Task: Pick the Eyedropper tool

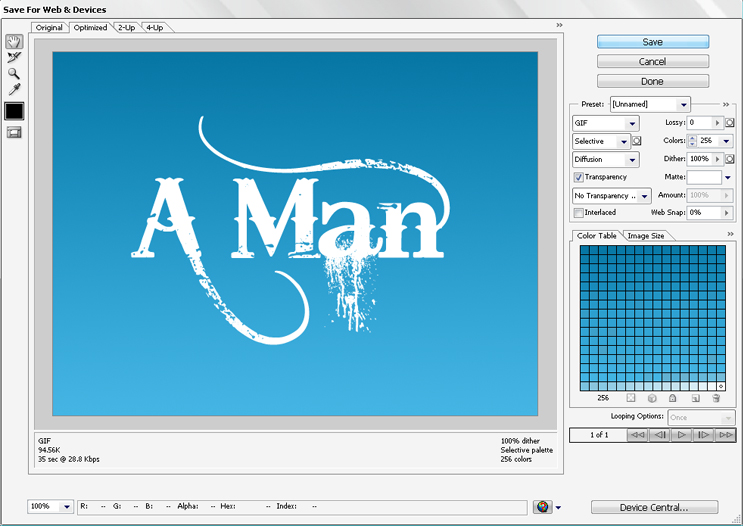Action: [x=14, y=89]
